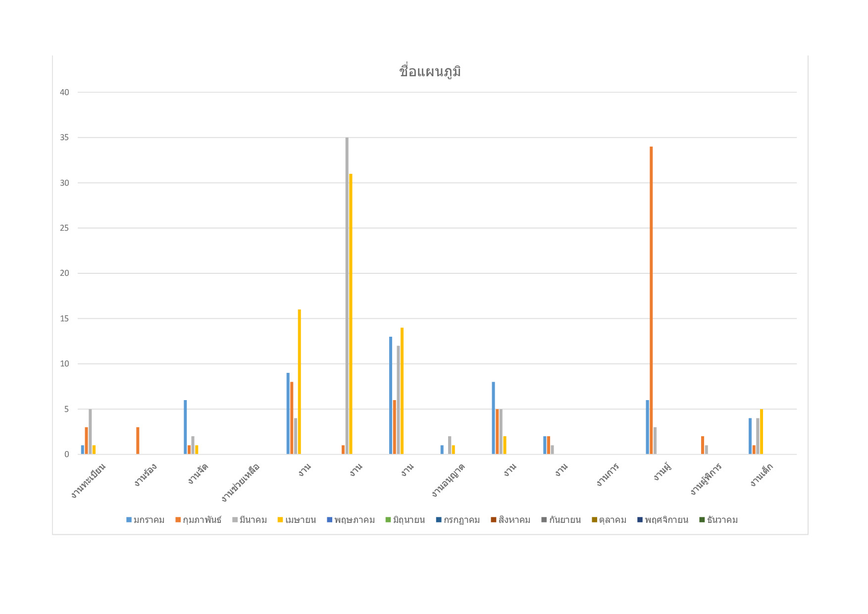Click the กุมภาพันธ์ orange legend swatch
The height and width of the screenshot is (614, 868).
(178, 520)
